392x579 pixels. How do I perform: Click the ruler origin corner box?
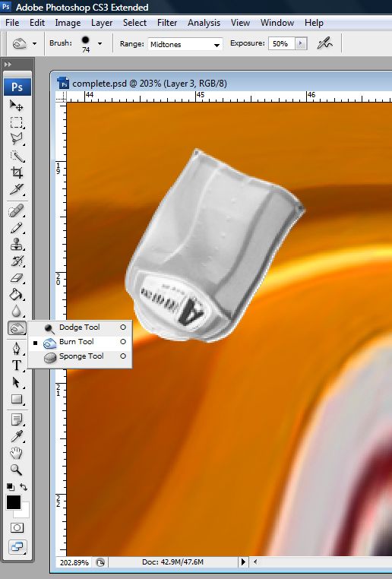point(62,97)
